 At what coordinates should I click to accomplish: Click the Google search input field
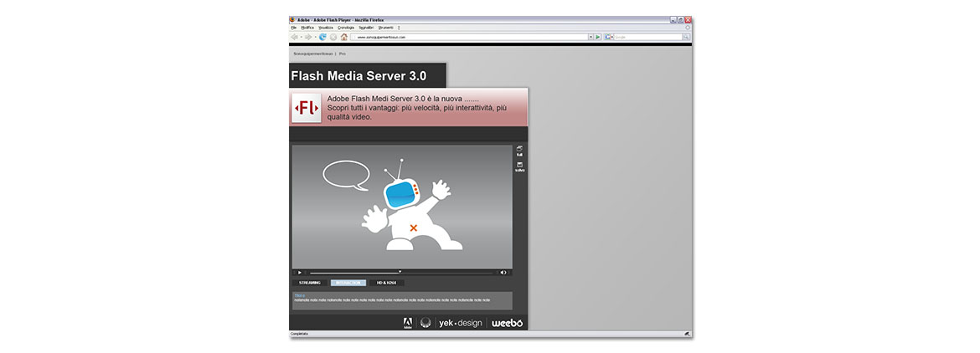pos(648,38)
